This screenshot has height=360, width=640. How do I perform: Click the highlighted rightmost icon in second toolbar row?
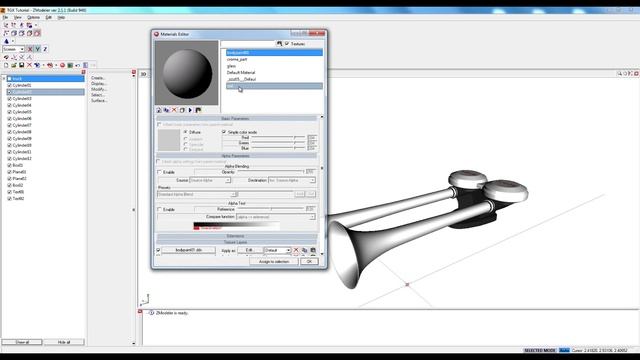pyautogui.click(x=37, y=33)
